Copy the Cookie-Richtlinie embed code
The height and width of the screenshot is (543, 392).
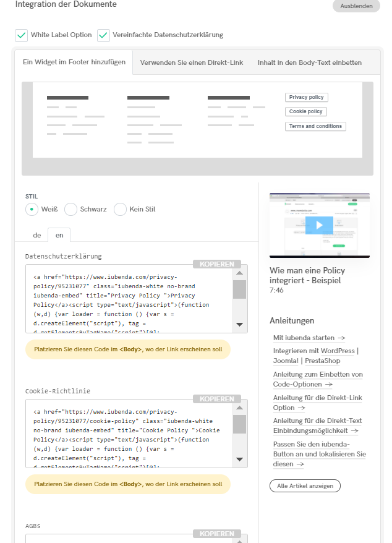[x=216, y=399]
